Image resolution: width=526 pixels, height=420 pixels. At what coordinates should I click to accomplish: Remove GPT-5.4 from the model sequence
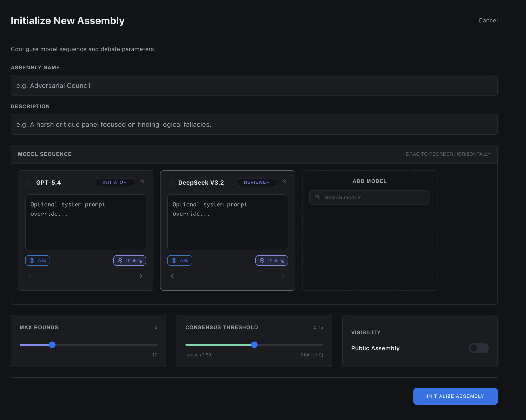pos(142,181)
